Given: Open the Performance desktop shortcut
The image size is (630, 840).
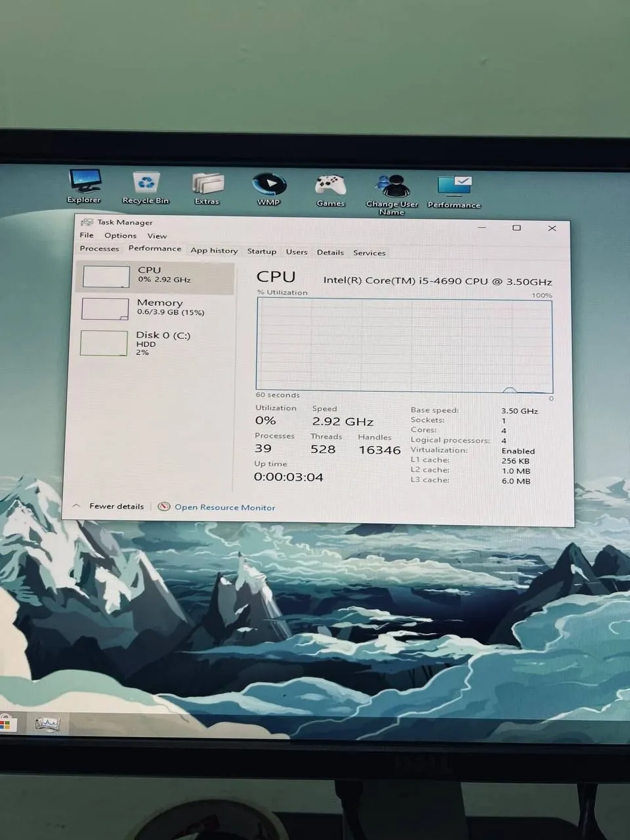Looking at the screenshot, I should [x=454, y=192].
